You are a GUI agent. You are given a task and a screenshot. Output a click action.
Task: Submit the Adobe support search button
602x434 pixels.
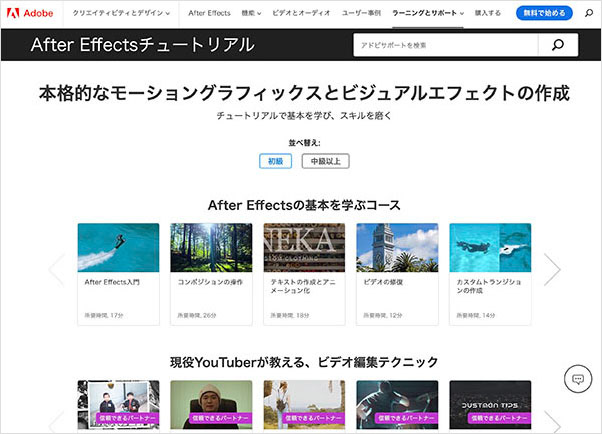(558, 45)
